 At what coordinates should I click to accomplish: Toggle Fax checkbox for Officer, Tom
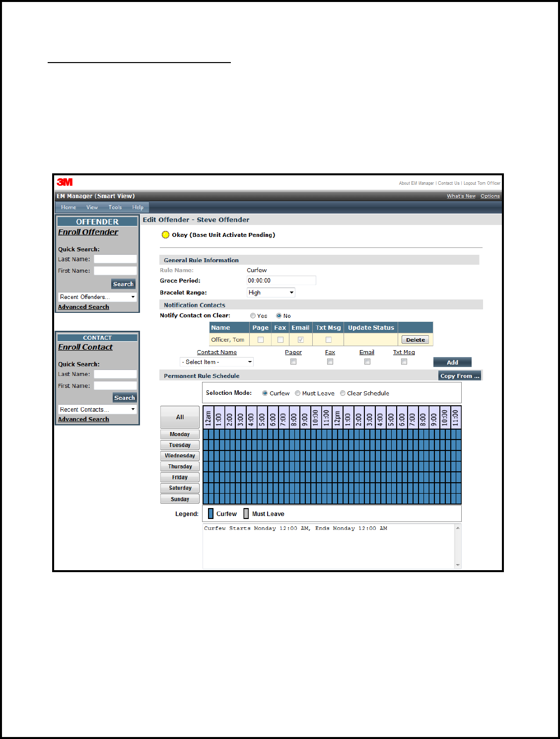(280, 340)
